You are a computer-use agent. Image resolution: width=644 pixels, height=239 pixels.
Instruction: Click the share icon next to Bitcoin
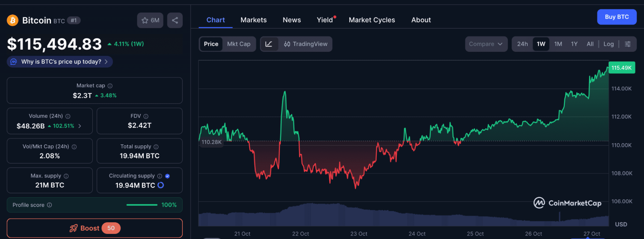point(175,20)
